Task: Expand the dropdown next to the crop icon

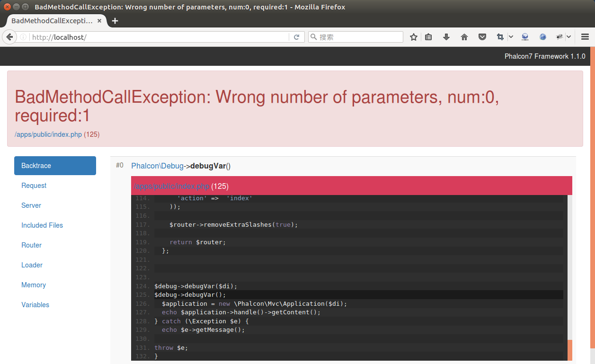Action: [x=511, y=37]
